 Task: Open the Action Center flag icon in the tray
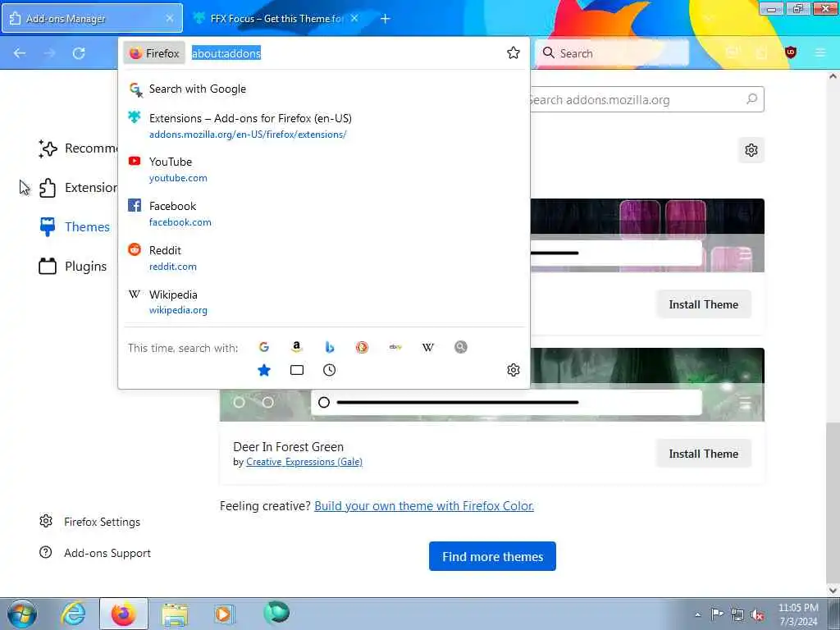(717, 614)
